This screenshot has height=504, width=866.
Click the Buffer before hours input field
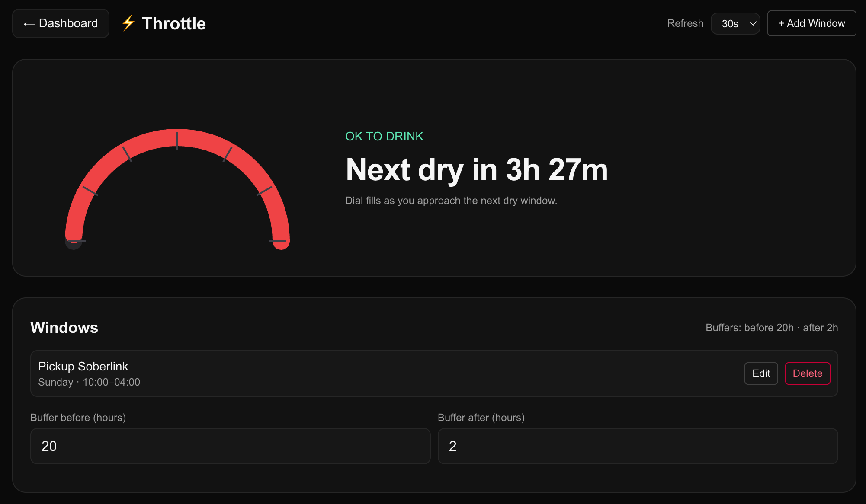pyautogui.click(x=230, y=446)
